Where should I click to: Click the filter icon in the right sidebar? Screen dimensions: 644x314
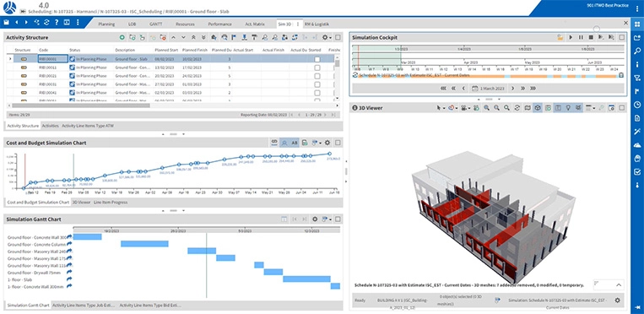coord(637,78)
